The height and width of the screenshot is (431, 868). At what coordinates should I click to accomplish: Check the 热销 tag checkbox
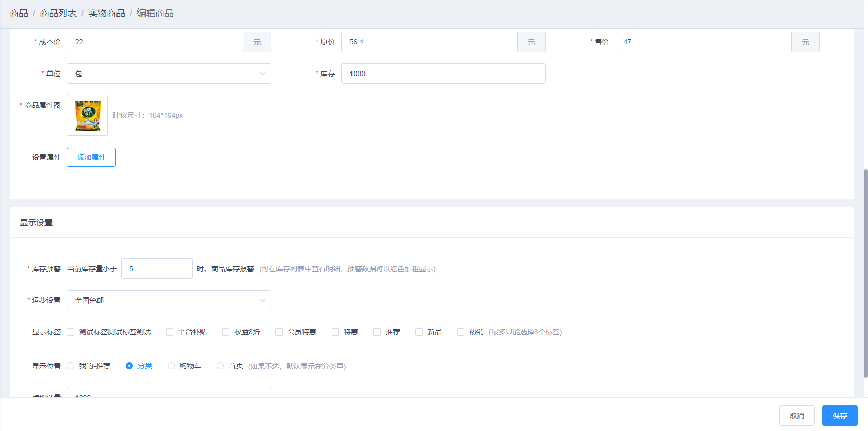pos(461,332)
